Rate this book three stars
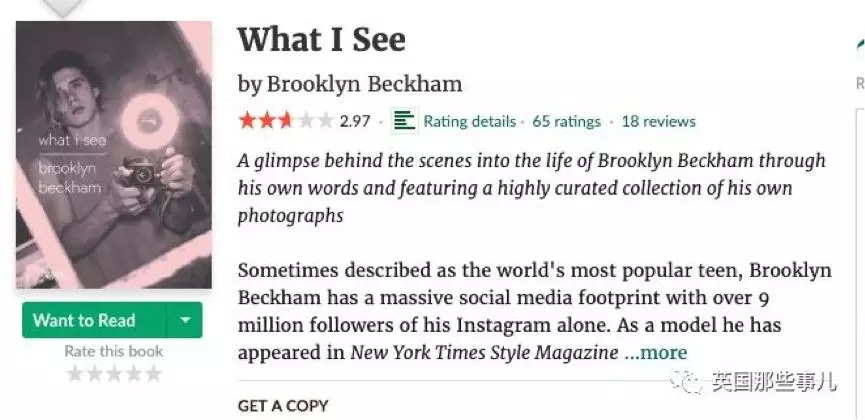The height and width of the screenshot is (420, 865). (113, 374)
